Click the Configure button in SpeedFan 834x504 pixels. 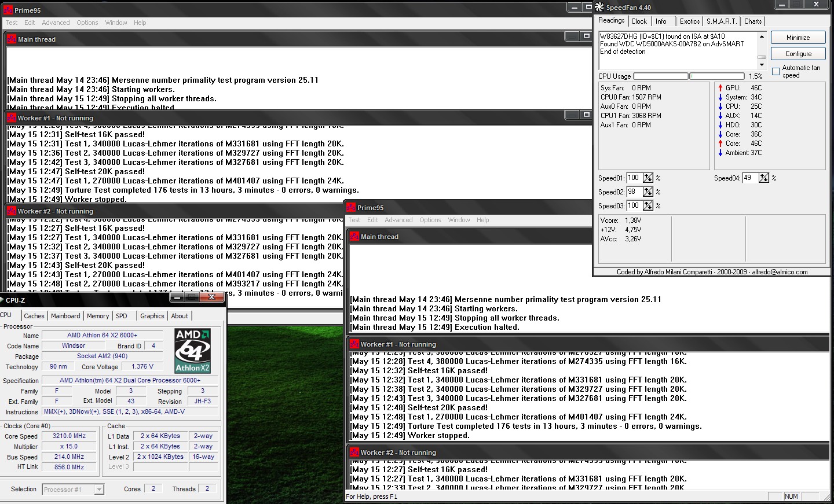(798, 54)
